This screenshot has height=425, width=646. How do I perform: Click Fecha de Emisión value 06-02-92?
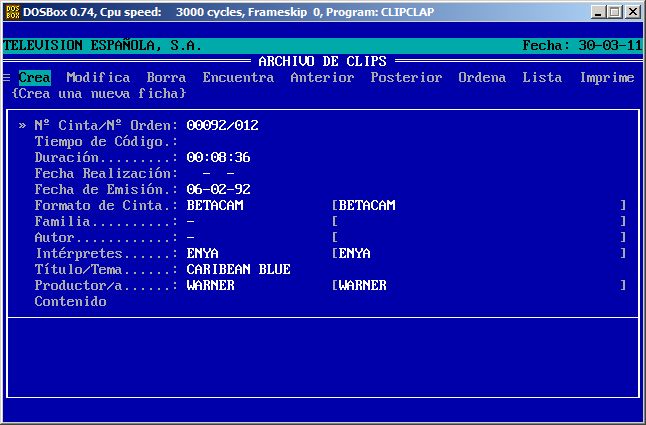(x=218, y=189)
